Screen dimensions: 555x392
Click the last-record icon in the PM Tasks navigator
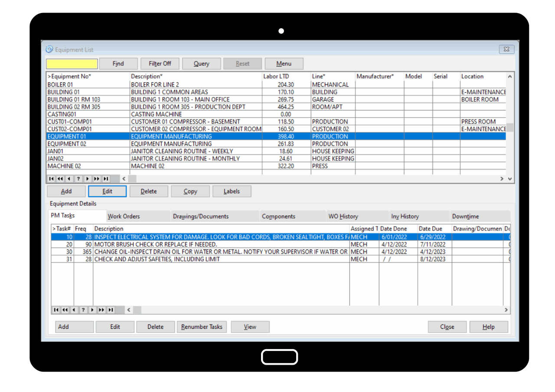[x=111, y=310]
